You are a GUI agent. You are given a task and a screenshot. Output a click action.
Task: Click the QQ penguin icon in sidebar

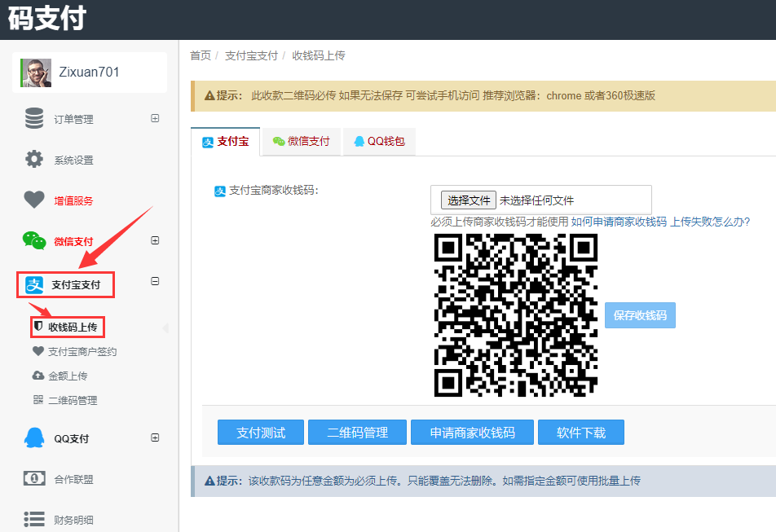(x=34, y=437)
